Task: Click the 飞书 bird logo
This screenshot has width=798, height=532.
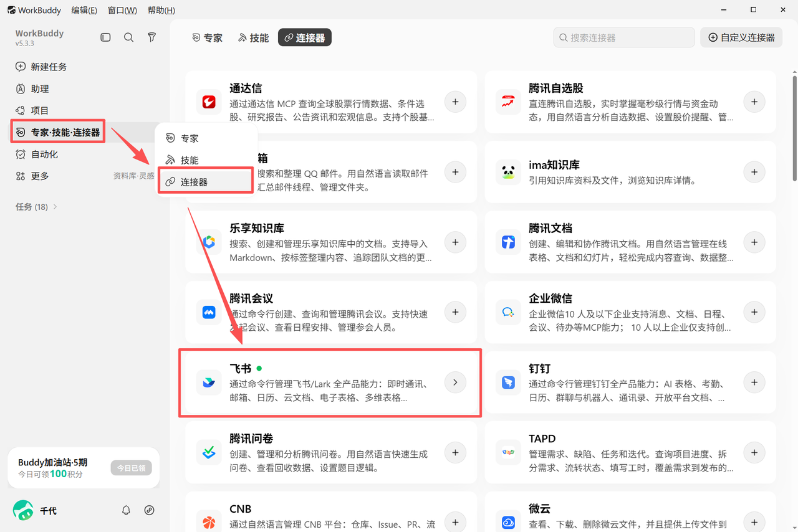Action: point(209,382)
